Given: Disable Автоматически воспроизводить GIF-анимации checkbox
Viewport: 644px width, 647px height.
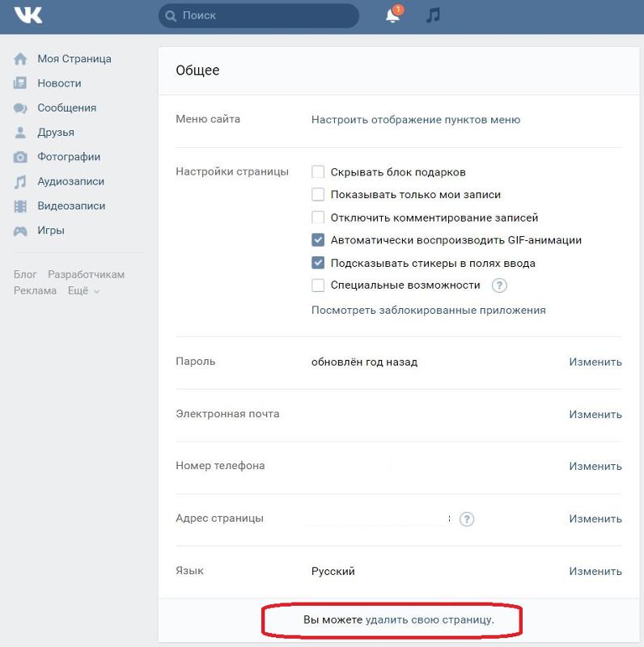Looking at the screenshot, I should point(318,240).
